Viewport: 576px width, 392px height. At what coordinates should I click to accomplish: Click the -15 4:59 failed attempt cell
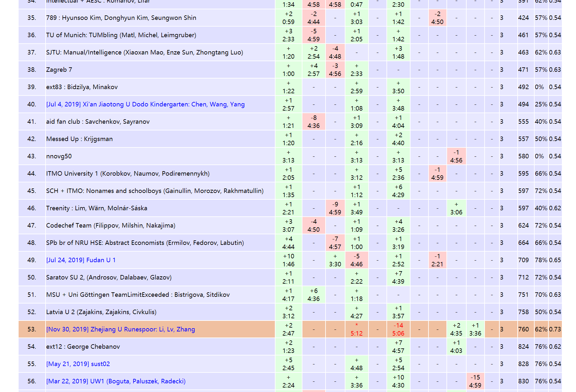(475, 381)
